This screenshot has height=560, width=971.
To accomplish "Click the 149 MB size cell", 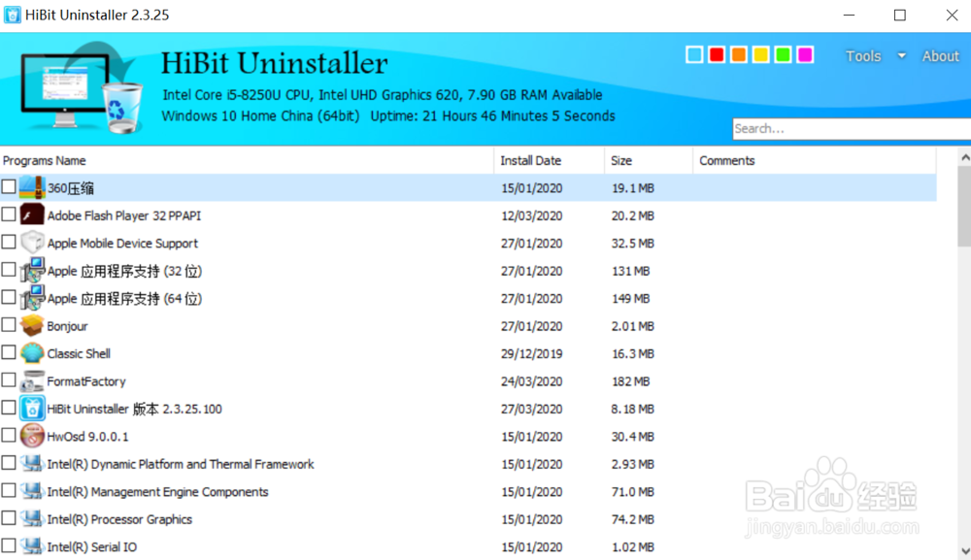I will click(630, 298).
